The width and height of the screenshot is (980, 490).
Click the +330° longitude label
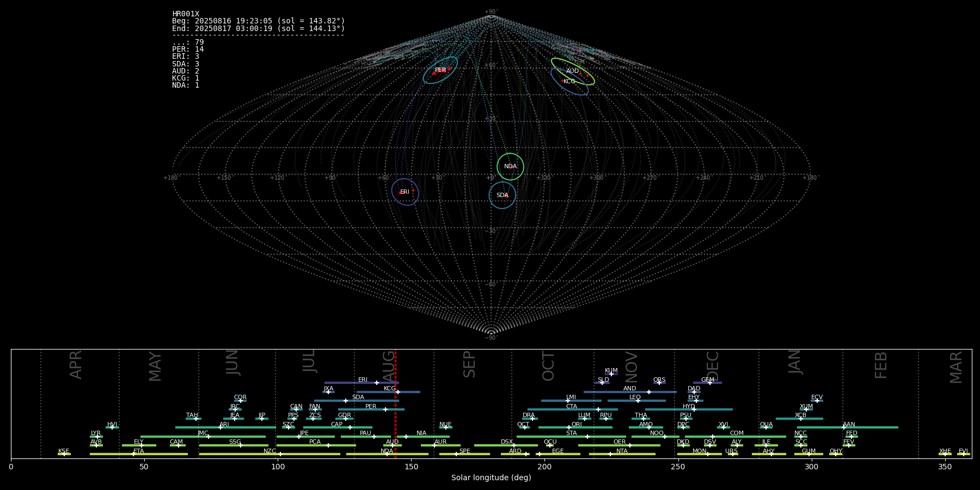click(x=543, y=178)
